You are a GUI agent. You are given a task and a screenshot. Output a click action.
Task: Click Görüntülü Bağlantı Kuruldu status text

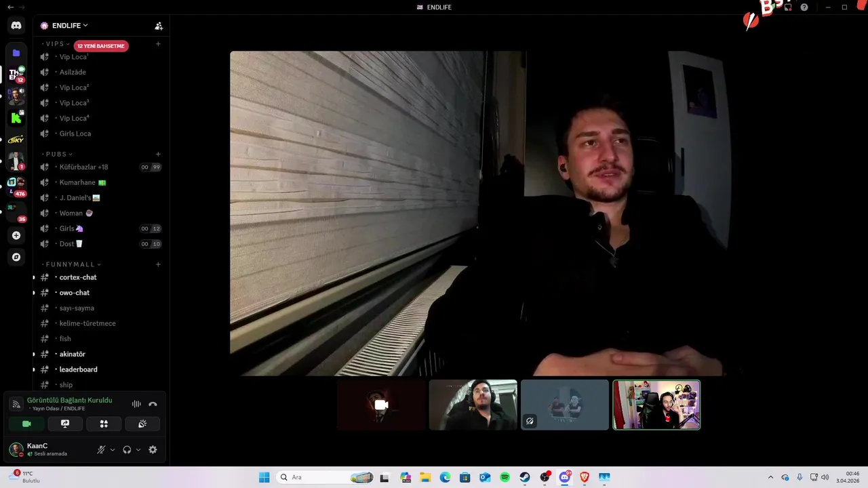point(69,401)
